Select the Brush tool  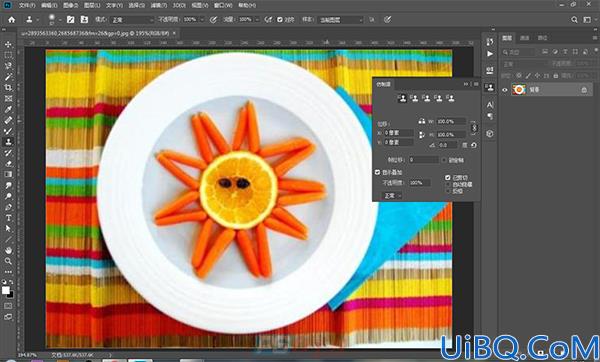click(x=8, y=131)
